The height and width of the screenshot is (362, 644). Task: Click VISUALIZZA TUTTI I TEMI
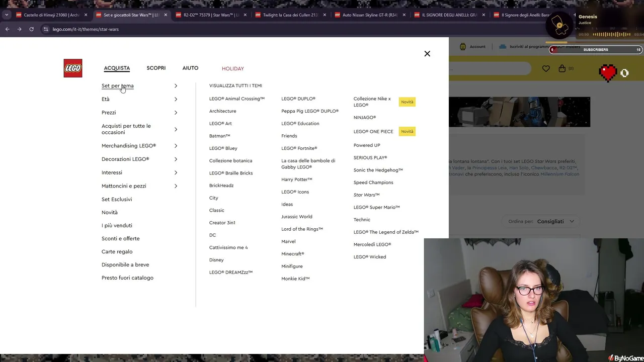pos(235,85)
